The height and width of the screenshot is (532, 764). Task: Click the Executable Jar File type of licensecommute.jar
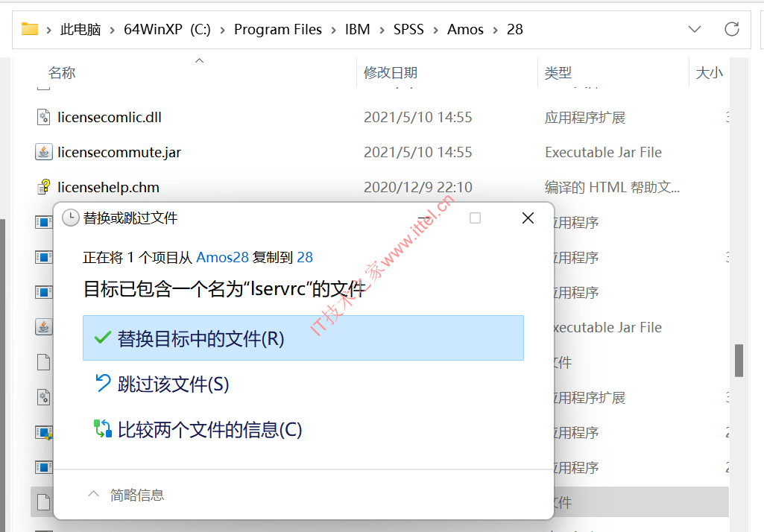pyautogui.click(x=603, y=153)
